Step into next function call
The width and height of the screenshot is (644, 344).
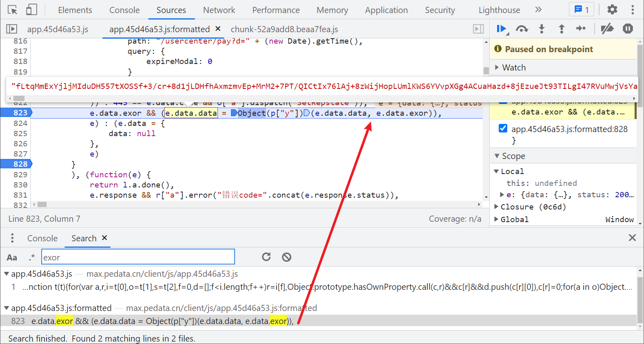click(542, 29)
